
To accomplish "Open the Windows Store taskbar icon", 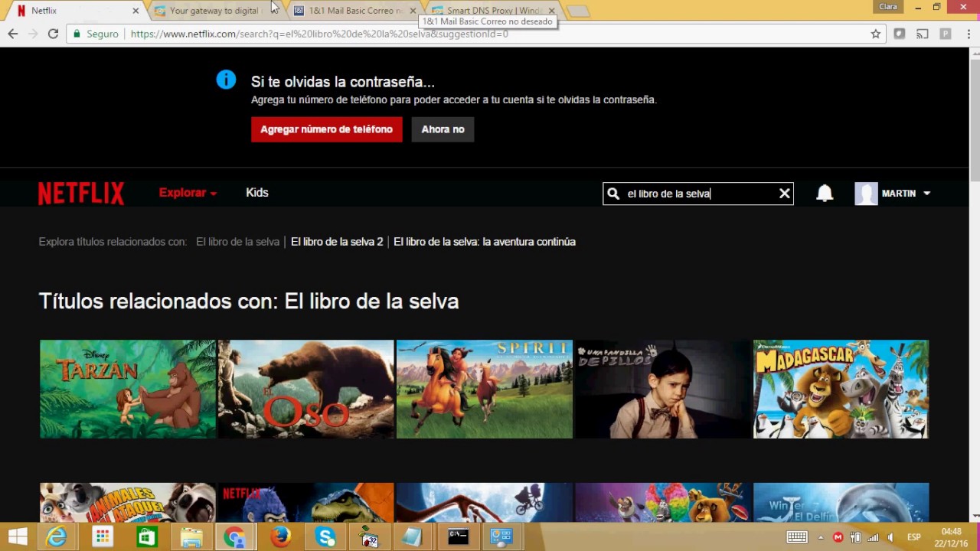I will [146, 537].
